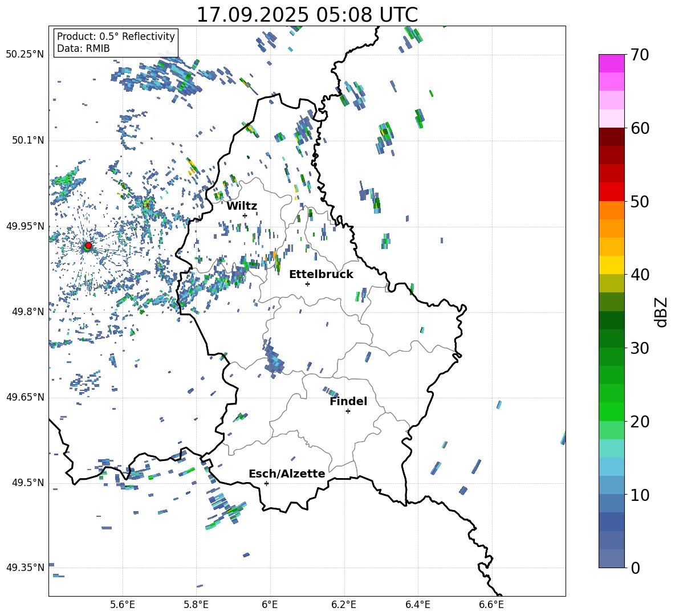
Task: Click the cross marker below Wiltz
Action: click(245, 215)
